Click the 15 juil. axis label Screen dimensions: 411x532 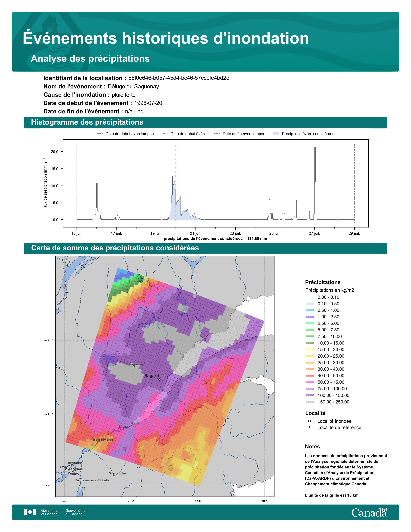77,233
